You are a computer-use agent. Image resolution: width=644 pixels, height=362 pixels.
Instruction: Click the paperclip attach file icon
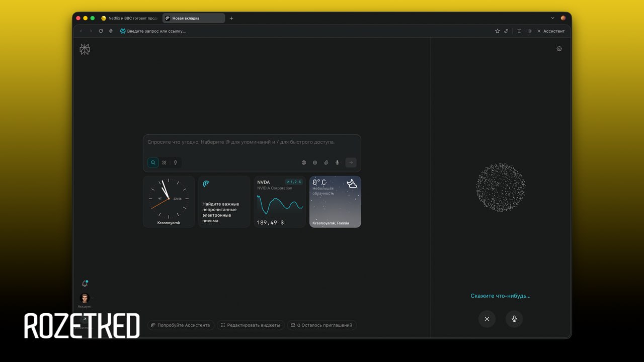click(x=326, y=162)
